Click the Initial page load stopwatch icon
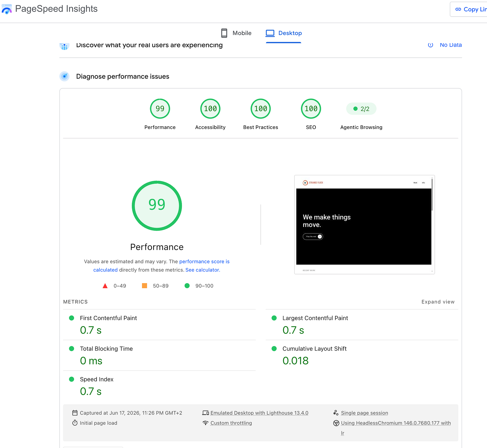 tap(75, 423)
